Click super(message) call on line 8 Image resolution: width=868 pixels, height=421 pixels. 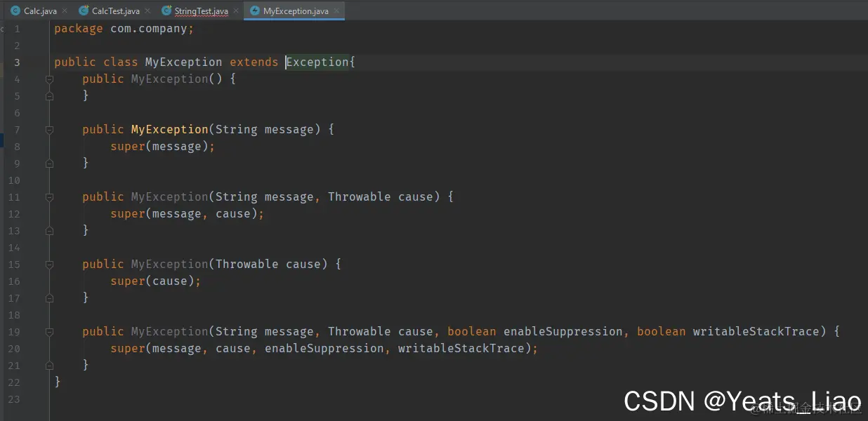coord(159,147)
